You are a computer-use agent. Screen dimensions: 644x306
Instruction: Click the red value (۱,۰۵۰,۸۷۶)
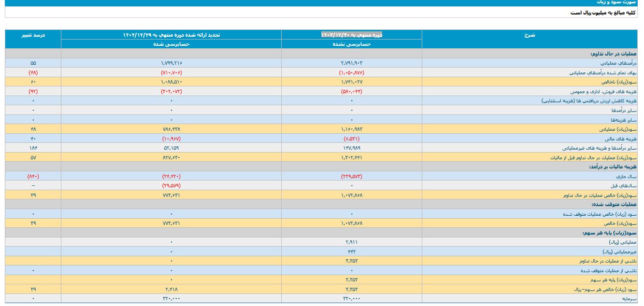(351, 72)
